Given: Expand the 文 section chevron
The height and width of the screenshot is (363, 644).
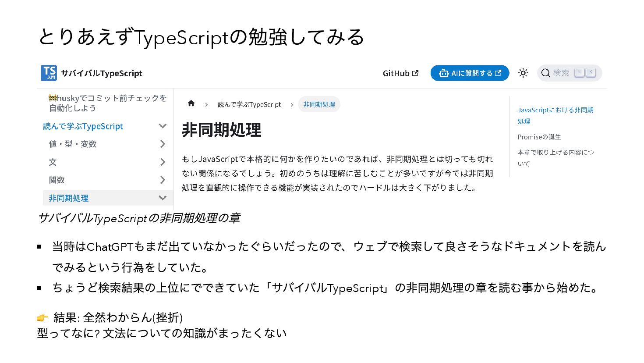Looking at the screenshot, I should pos(163,162).
